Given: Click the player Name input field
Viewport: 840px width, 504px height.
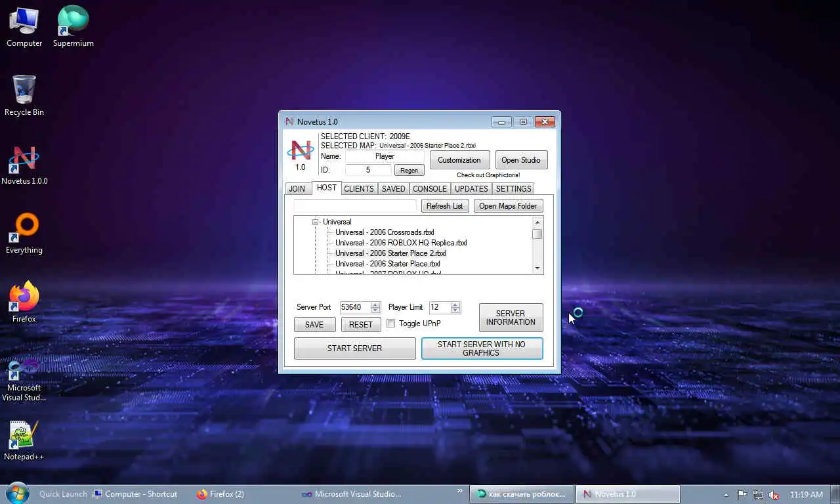Looking at the screenshot, I should point(385,156).
